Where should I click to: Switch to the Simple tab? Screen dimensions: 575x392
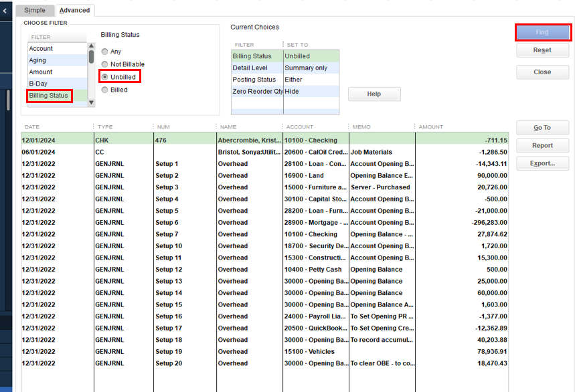coord(35,10)
